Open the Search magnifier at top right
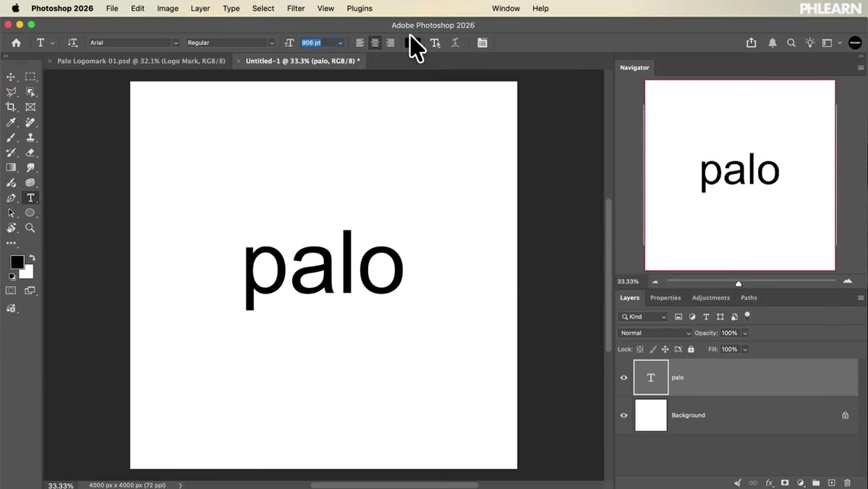Image resolution: width=868 pixels, height=489 pixels. (791, 43)
